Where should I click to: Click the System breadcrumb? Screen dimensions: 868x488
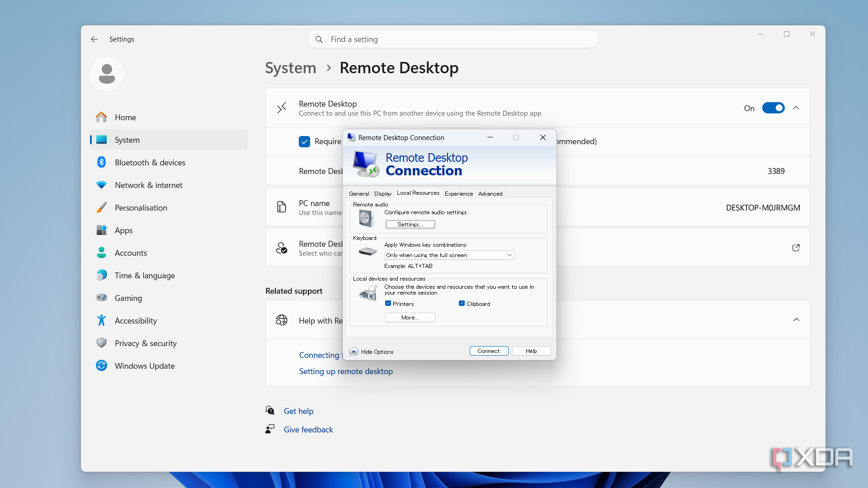pyautogui.click(x=291, y=68)
